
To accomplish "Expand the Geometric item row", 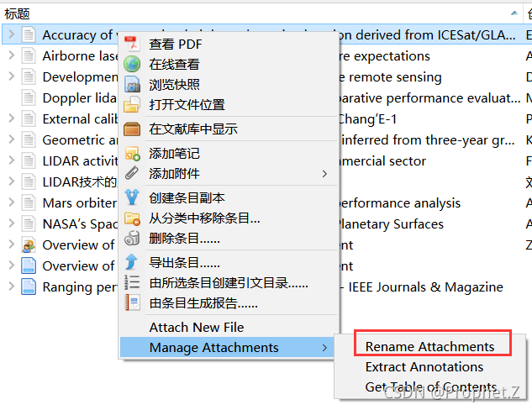I will [11, 139].
